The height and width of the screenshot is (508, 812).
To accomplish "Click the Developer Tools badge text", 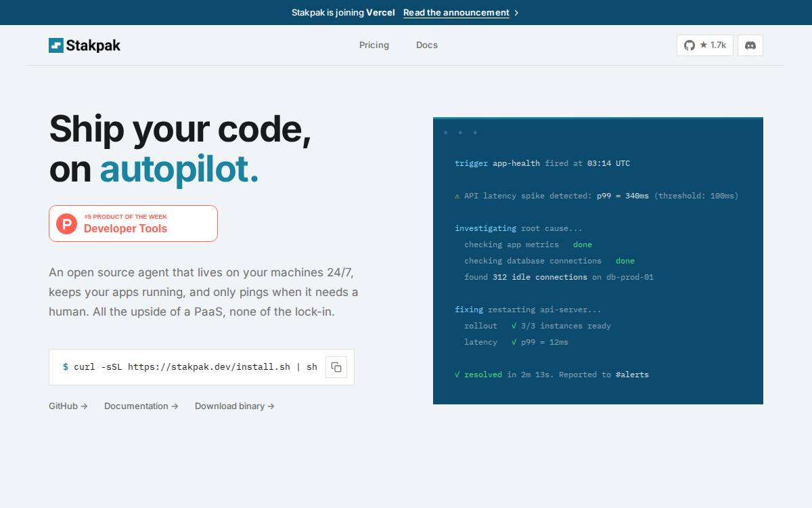I will [x=125, y=229].
